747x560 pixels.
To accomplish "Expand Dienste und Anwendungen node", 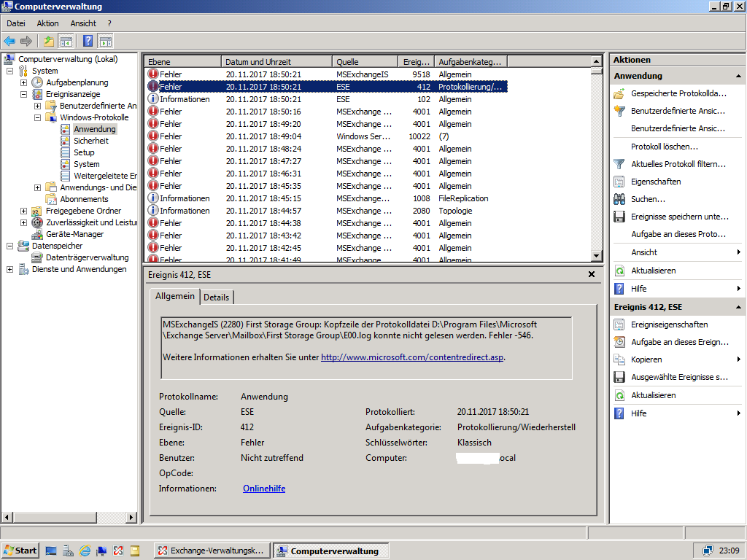I will pyautogui.click(x=10, y=269).
